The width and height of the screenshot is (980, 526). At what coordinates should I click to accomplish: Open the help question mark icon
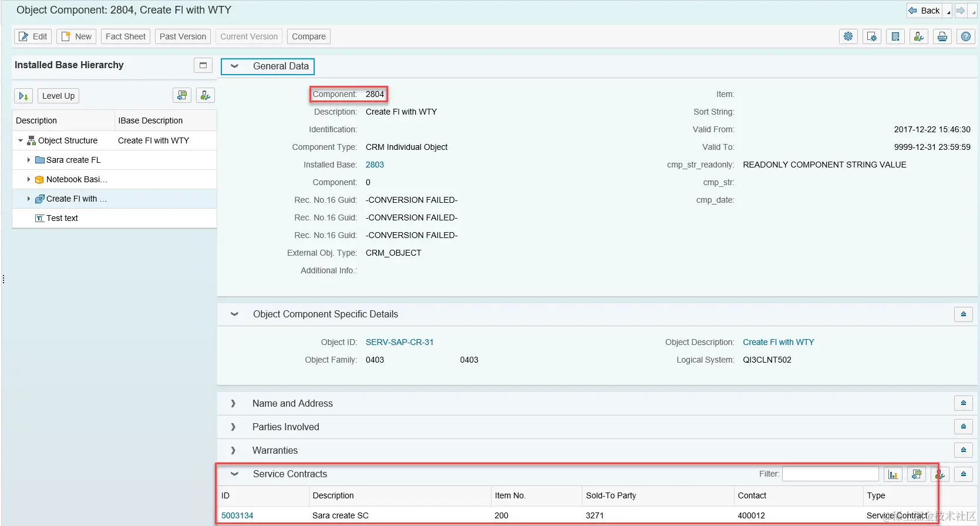pyautogui.click(x=965, y=36)
